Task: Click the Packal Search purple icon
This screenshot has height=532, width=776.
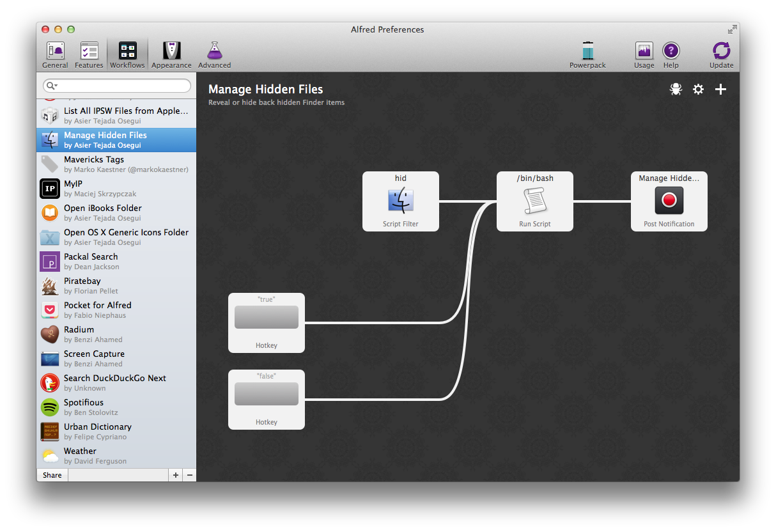Action: point(50,262)
